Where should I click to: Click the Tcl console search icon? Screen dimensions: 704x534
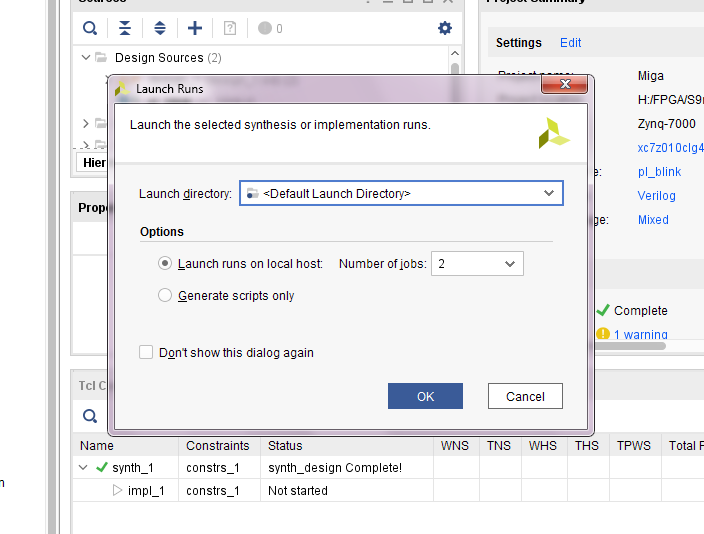point(90,416)
